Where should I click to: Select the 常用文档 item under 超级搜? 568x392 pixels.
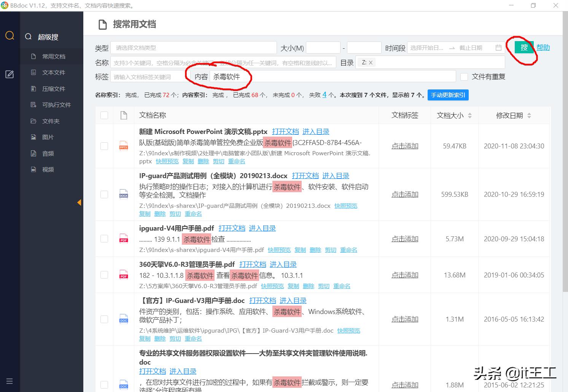click(54, 56)
